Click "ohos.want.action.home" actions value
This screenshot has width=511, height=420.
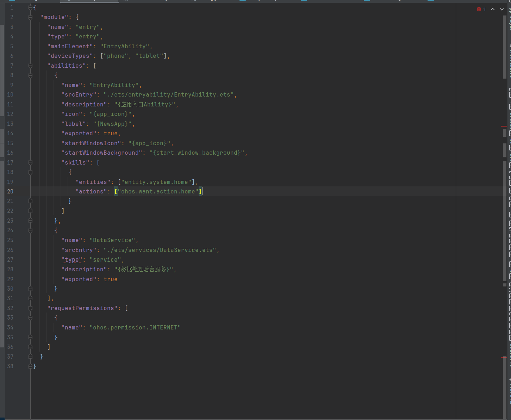(x=158, y=192)
